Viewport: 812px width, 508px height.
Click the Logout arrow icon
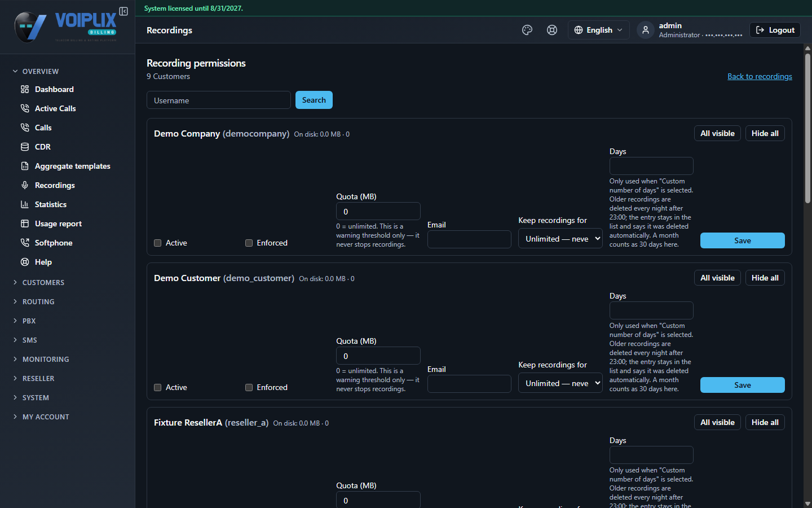[760, 30]
